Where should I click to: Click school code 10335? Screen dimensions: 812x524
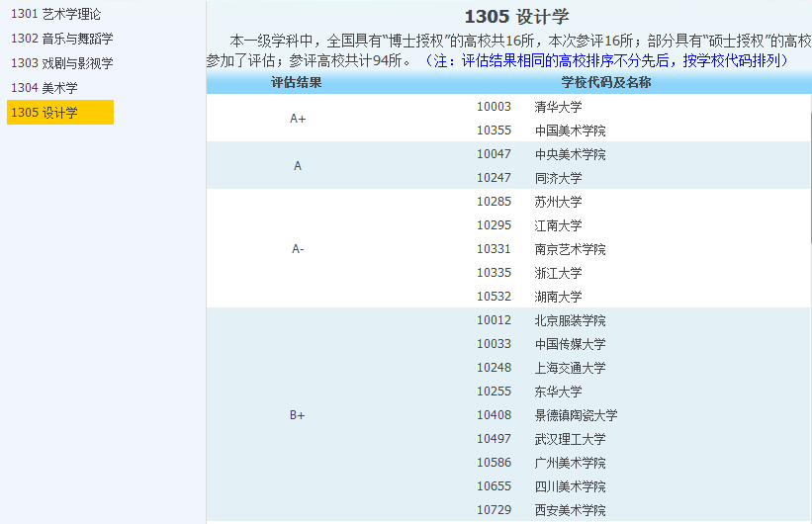click(495, 273)
